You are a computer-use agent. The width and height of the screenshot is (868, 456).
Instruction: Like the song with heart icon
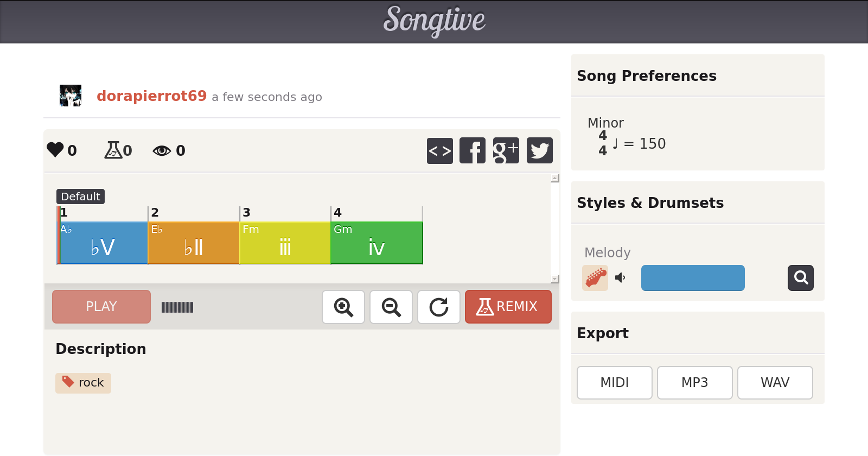pos(55,150)
